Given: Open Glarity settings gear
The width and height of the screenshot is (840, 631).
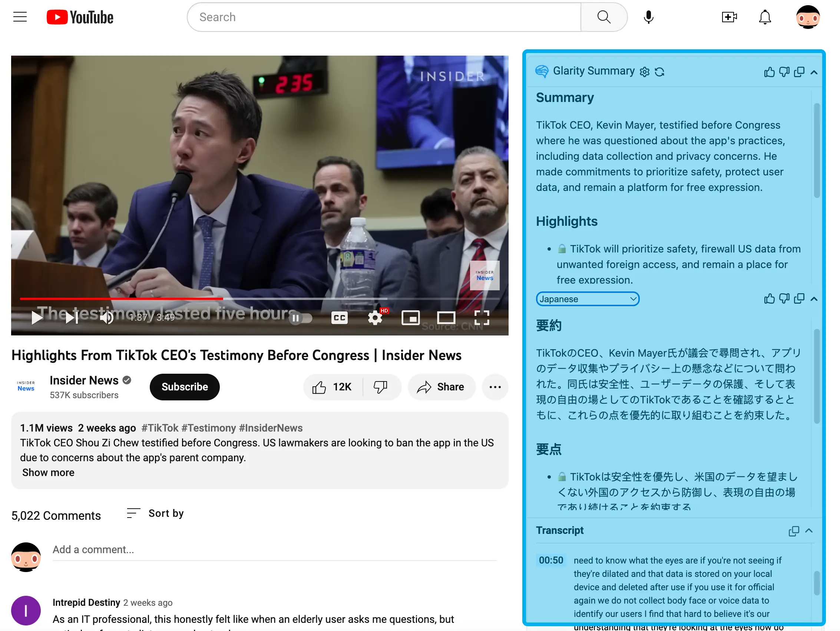Looking at the screenshot, I should click(644, 72).
